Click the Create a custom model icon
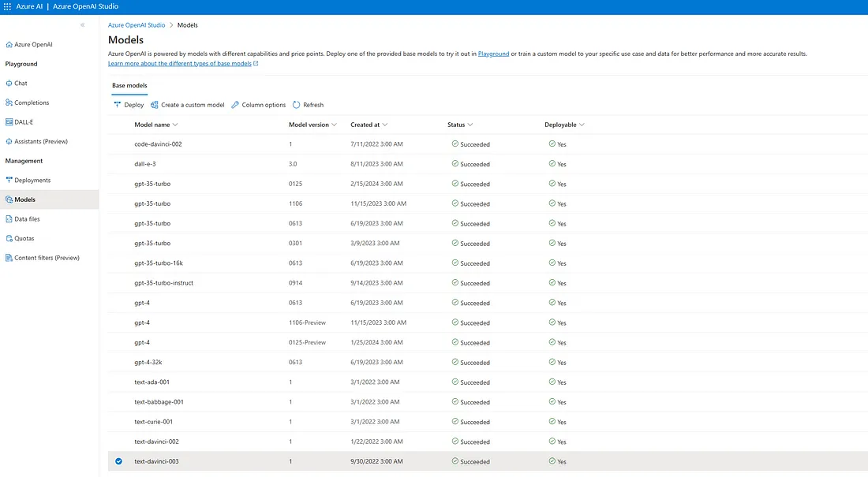This screenshot has width=868, height=477. point(155,105)
